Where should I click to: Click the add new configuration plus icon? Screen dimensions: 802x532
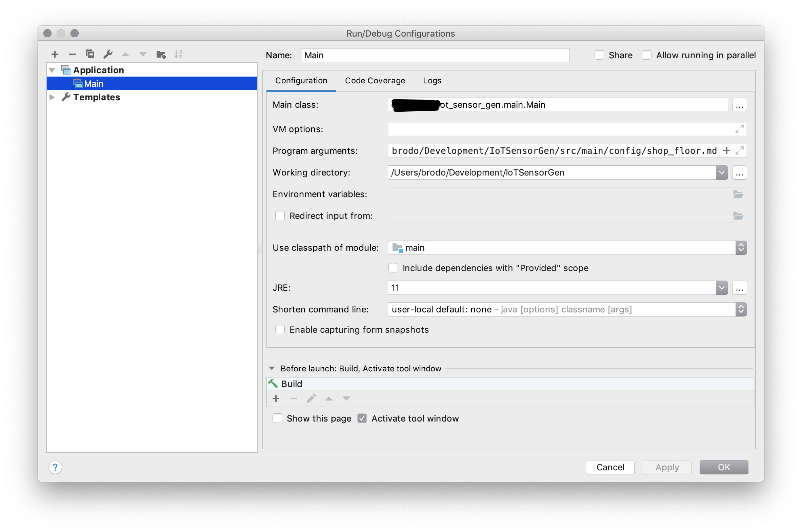[x=55, y=54]
